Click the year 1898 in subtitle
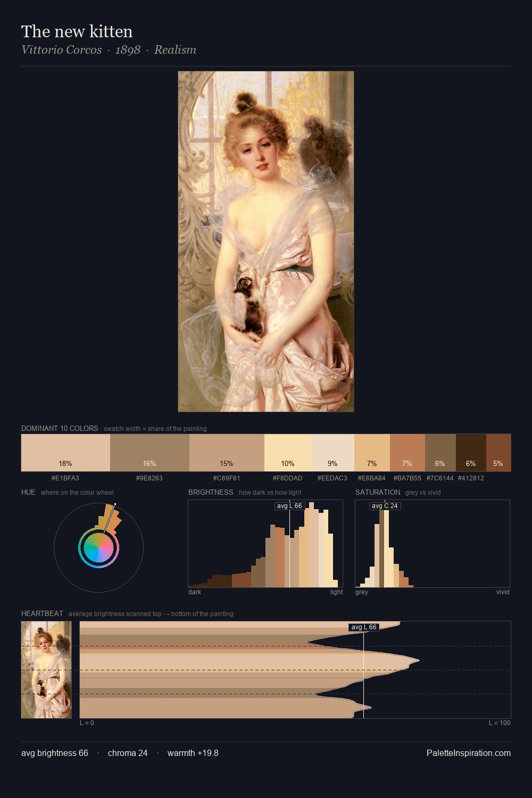 pos(128,50)
